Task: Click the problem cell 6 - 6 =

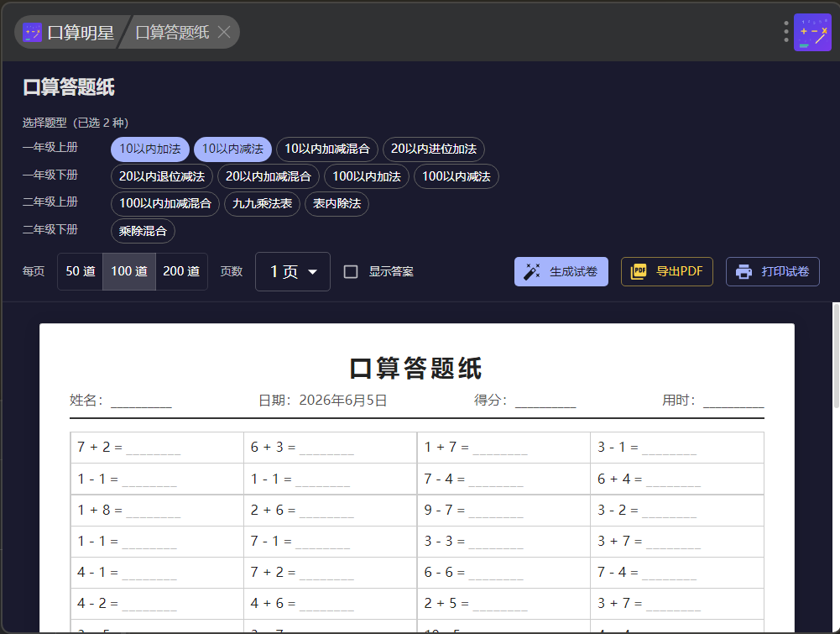Action: tap(503, 573)
